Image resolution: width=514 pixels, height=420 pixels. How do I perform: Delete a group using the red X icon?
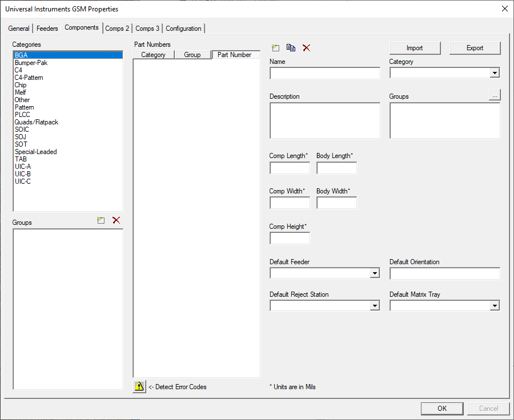point(116,220)
